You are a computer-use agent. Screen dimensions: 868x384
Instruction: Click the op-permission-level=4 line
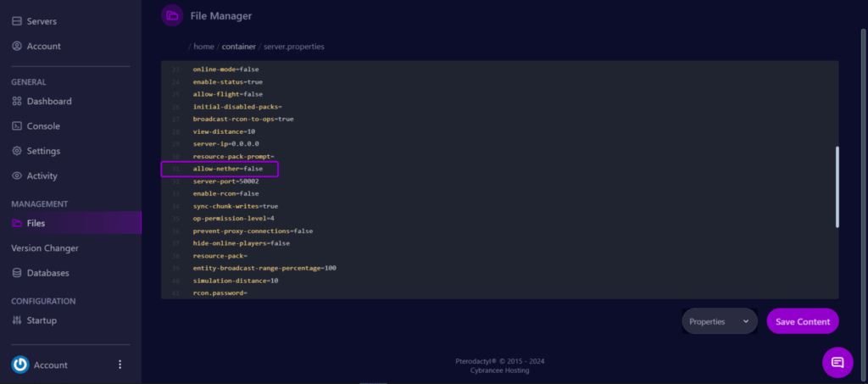234,218
